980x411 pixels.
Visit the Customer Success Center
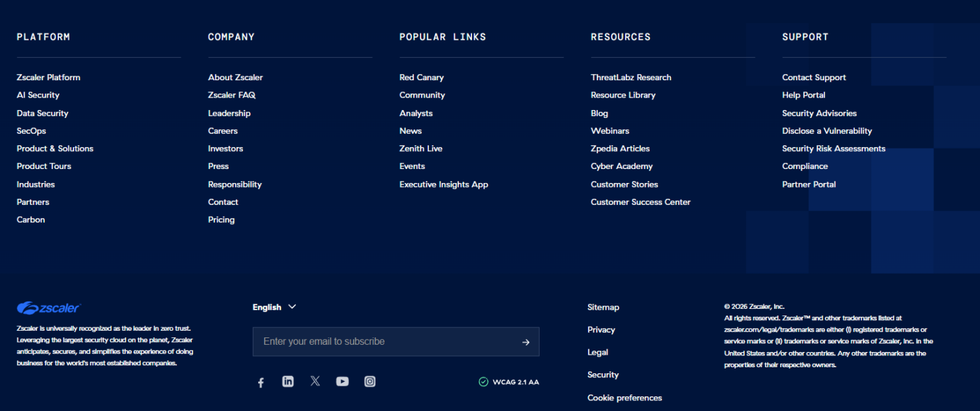tap(640, 202)
